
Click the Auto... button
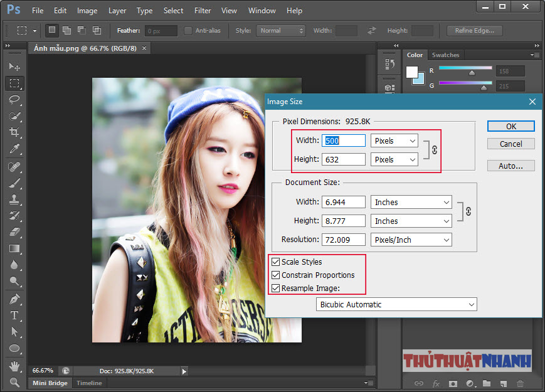[x=511, y=166]
